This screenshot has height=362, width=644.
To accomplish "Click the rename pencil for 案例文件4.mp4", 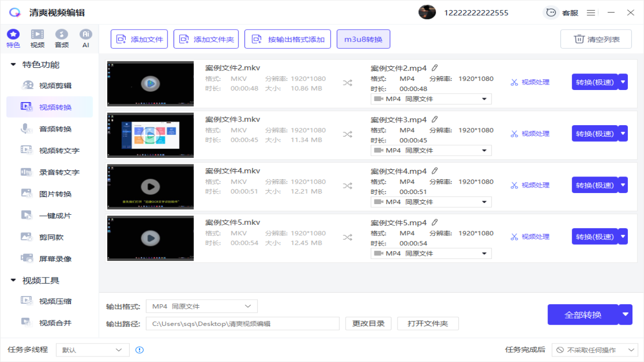I will tap(435, 171).
